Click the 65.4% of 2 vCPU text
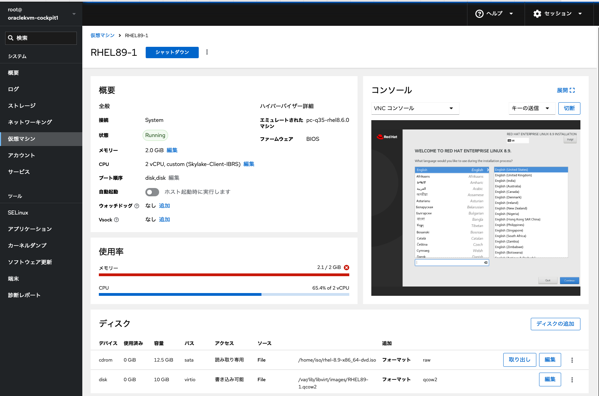599x396 pixels. click(330, 288)
